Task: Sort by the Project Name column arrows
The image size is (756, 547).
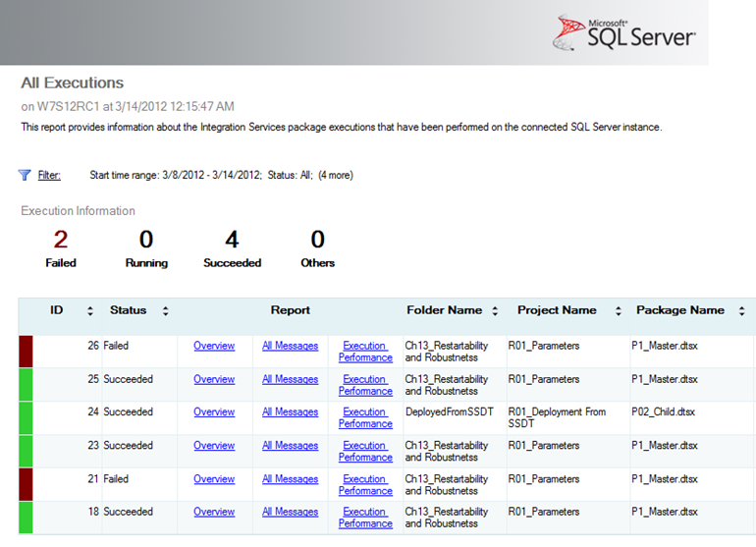Action: pos(619,311)
